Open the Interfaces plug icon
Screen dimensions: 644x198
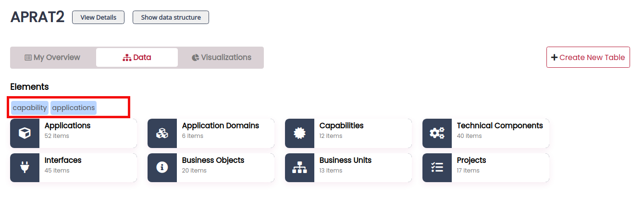pyautogui.click(x=25, y=168)
